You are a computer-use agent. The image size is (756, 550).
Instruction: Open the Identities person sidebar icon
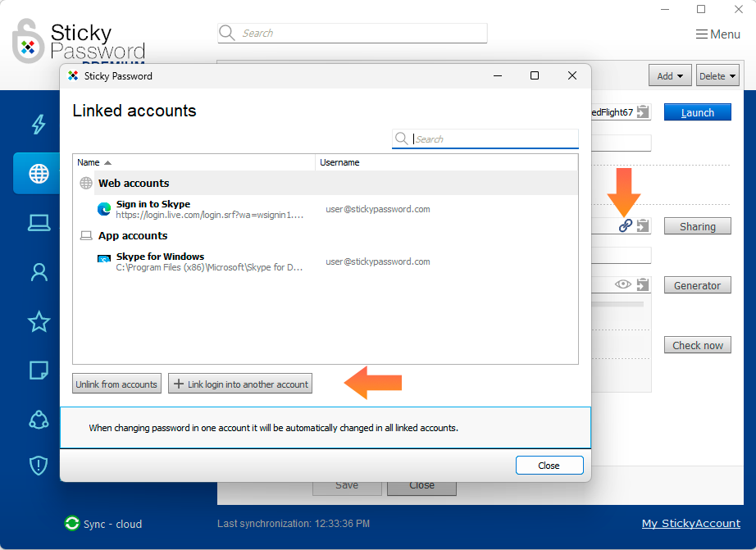coord(39,272)
